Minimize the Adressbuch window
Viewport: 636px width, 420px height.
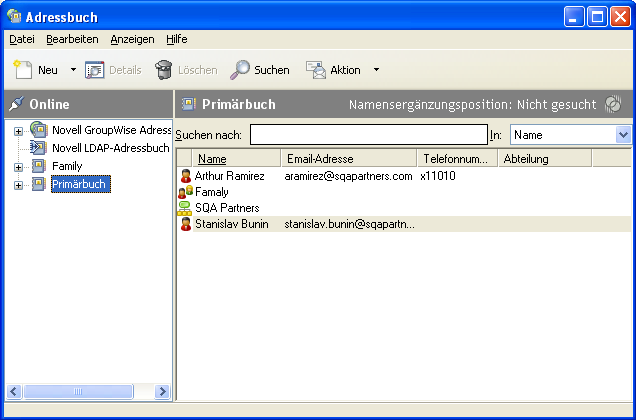574,17
